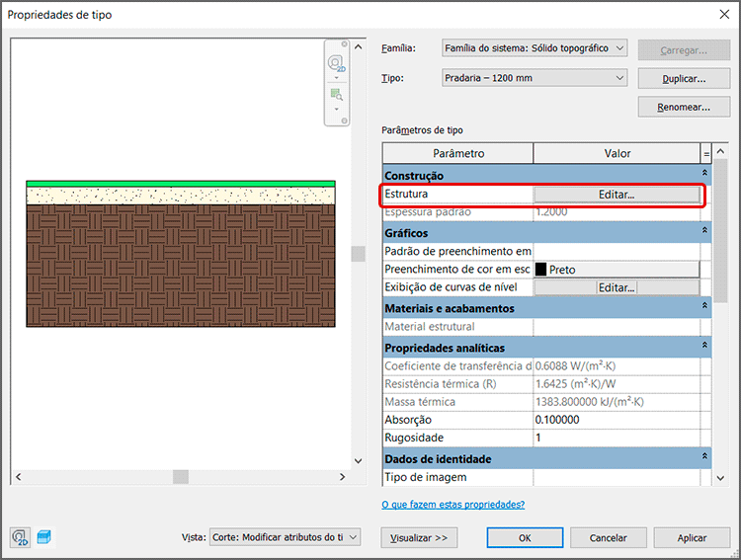Select the zoom region tool in preview
Image resolution: width=741 pixels, height=560 pixels.
click(336, 95)
